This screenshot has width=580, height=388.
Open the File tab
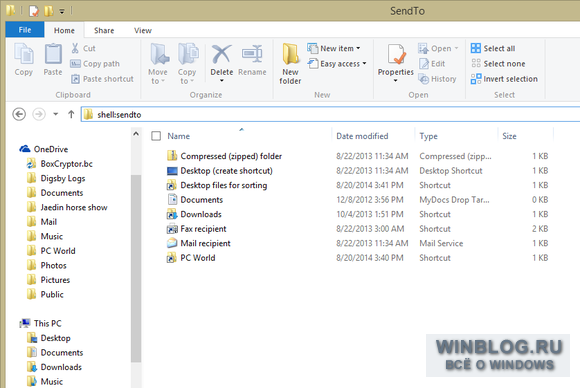[x=25, y=30]
